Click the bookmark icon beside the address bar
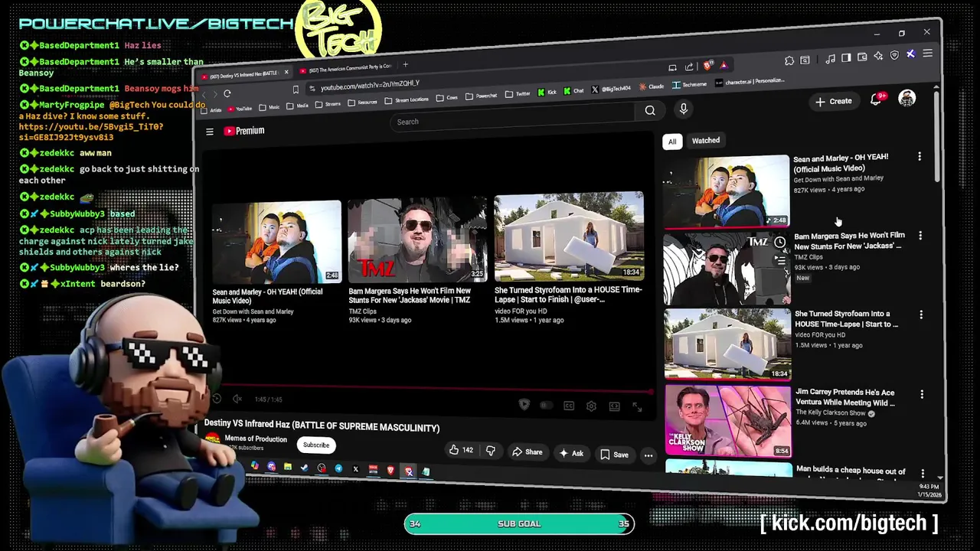Image resolution: width=980 pixels, height=551 pixels. coord(296,90)
